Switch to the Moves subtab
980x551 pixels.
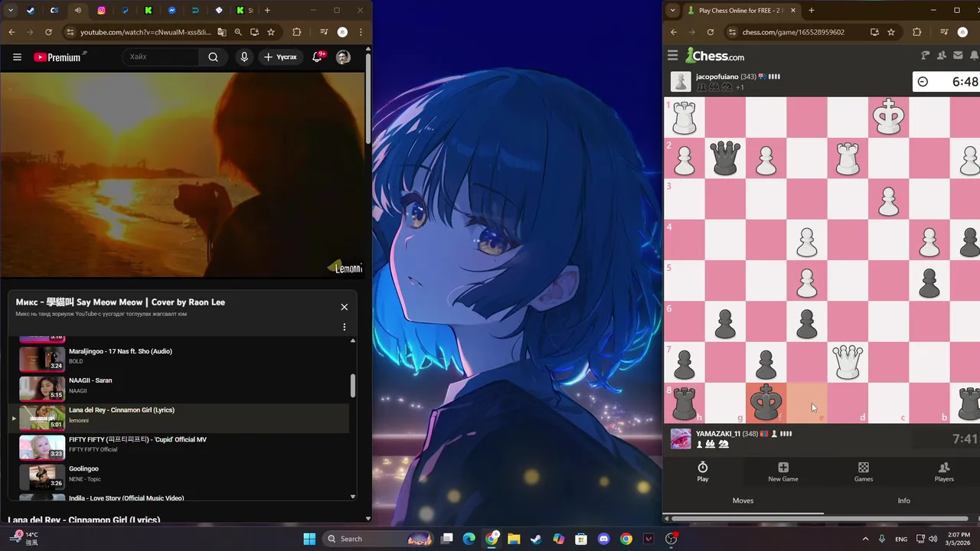(743, 500)
